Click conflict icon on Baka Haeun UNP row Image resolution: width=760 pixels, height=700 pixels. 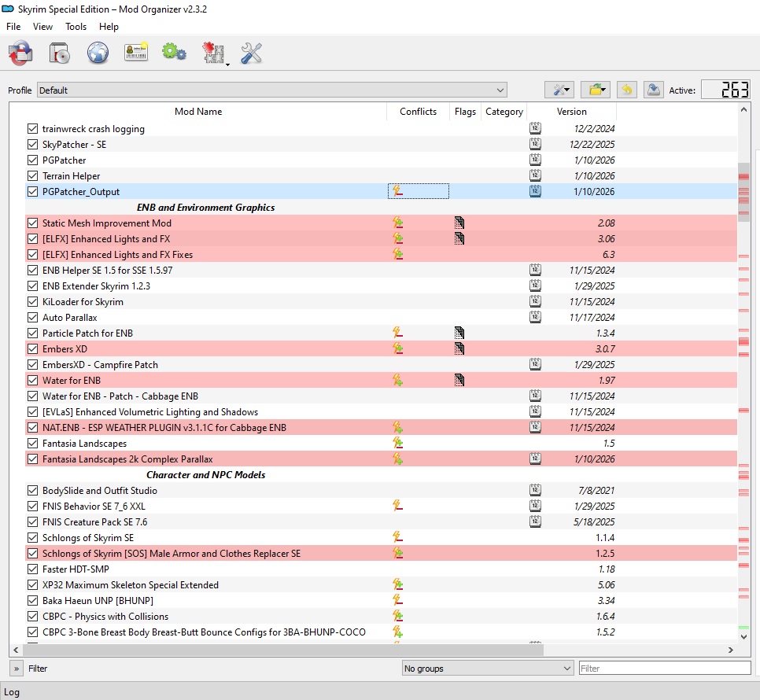[x=397, y=600]
